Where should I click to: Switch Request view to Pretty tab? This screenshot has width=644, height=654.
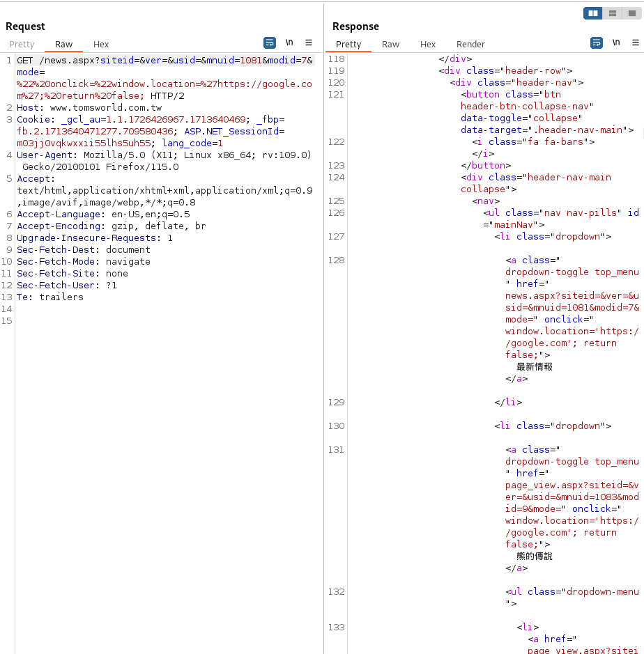click(x=22, y=44)
